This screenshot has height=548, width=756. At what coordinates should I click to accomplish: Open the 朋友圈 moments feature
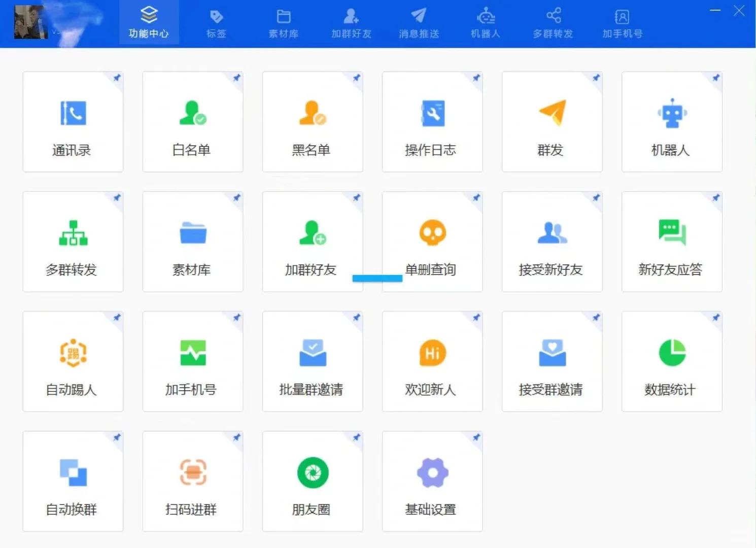click(313, 481)
